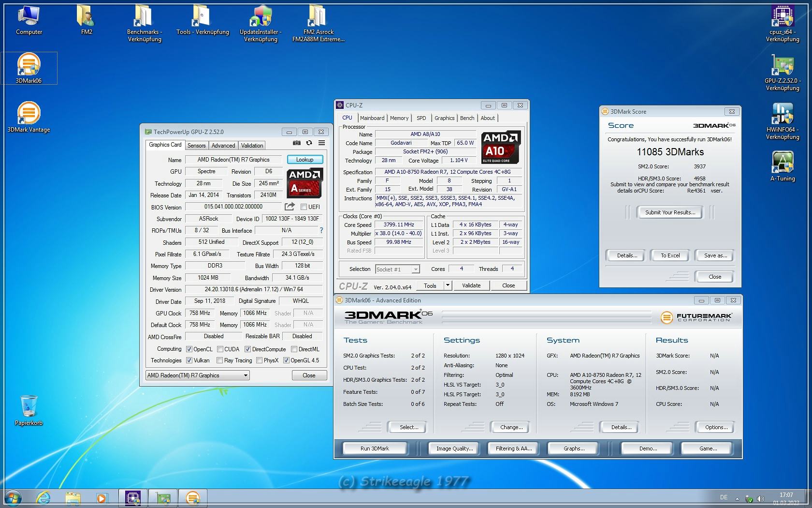This screenshot has height=508, width=812.
Task: Click Run 3DMark button
Action: pyautogui.click(x=375, y=448)
